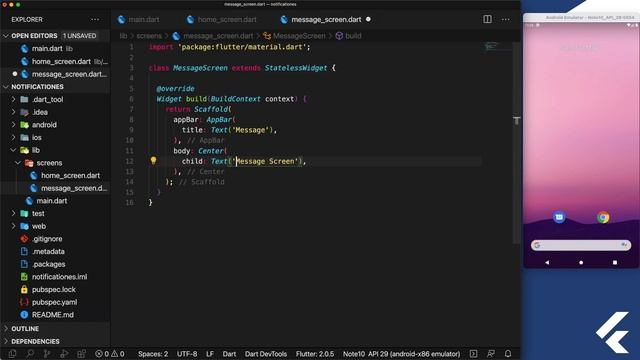640x360 pixels.
Task: Select main.dart in Open Editors
Action: (47, 49)
